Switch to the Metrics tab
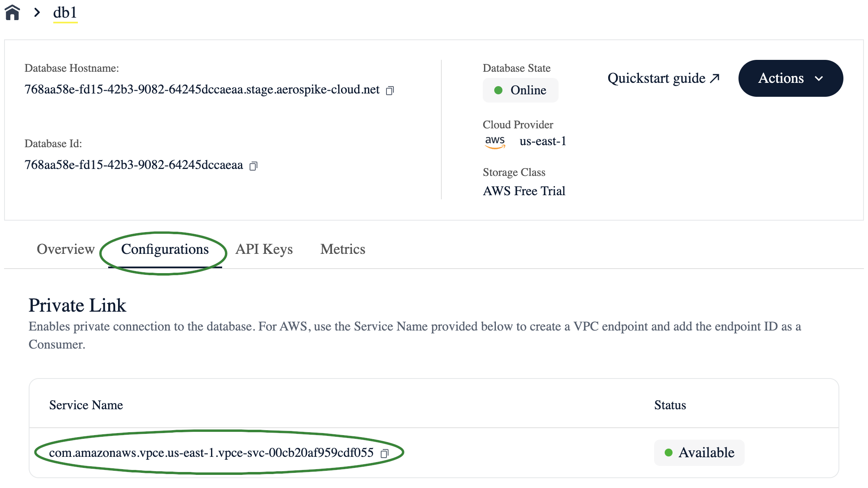The width and height of the screenshot is (868, 488). pyautogui.click(x=343, y=249)
